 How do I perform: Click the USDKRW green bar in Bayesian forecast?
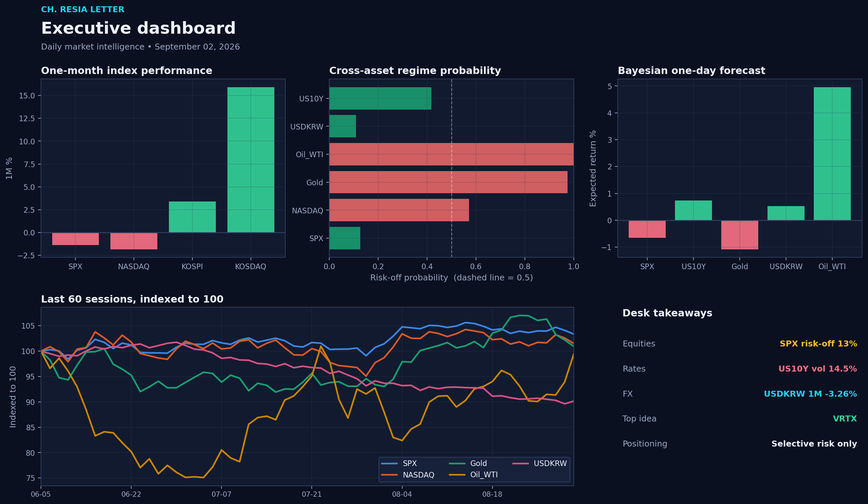pos(786,213)
